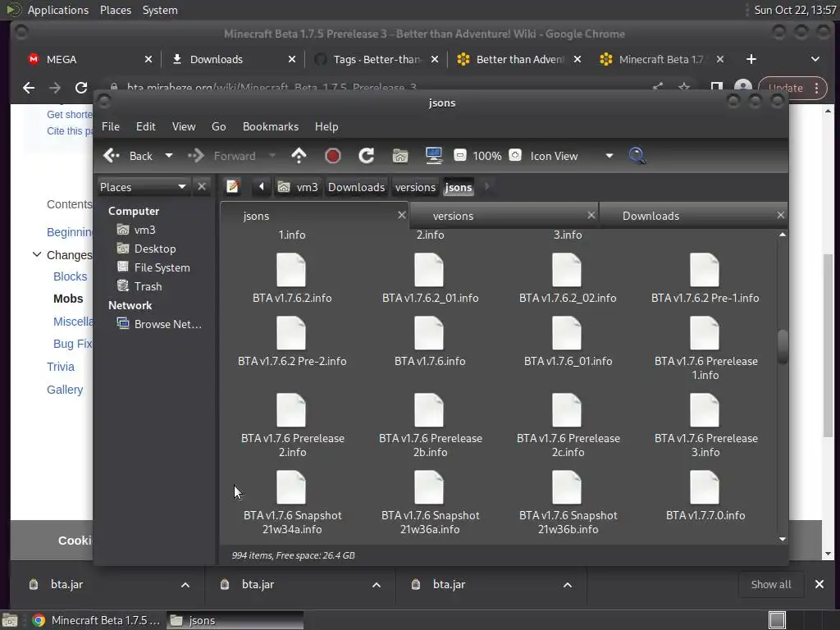Open the Edit menu
The image size is (840, 630).
146,126
